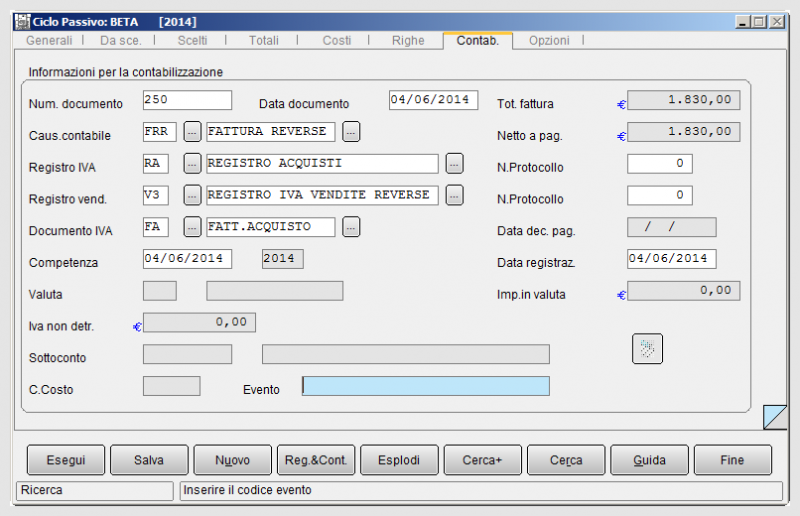Click the Tot. fattura amount field

click(x=684, y=100)
